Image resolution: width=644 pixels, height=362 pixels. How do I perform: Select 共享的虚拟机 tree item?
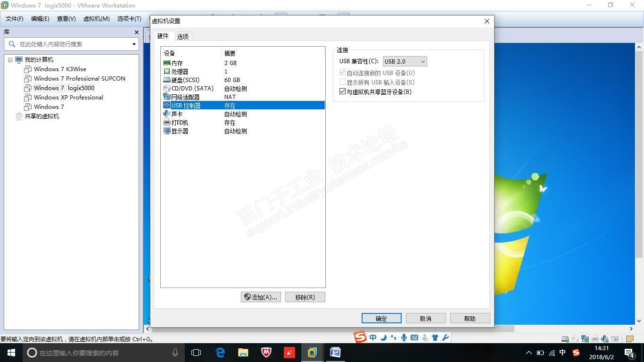[x=41, y=116]
